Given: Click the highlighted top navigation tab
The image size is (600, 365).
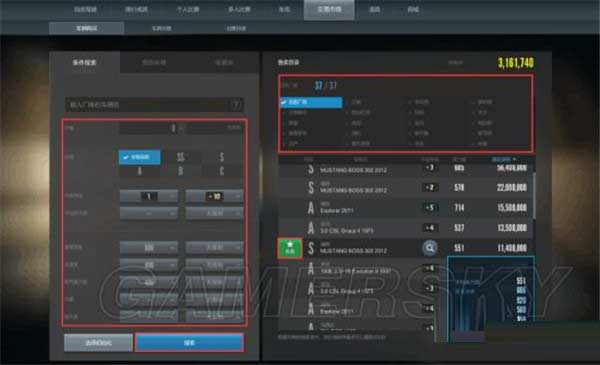Looking at the screenshot, I should 329,10.
